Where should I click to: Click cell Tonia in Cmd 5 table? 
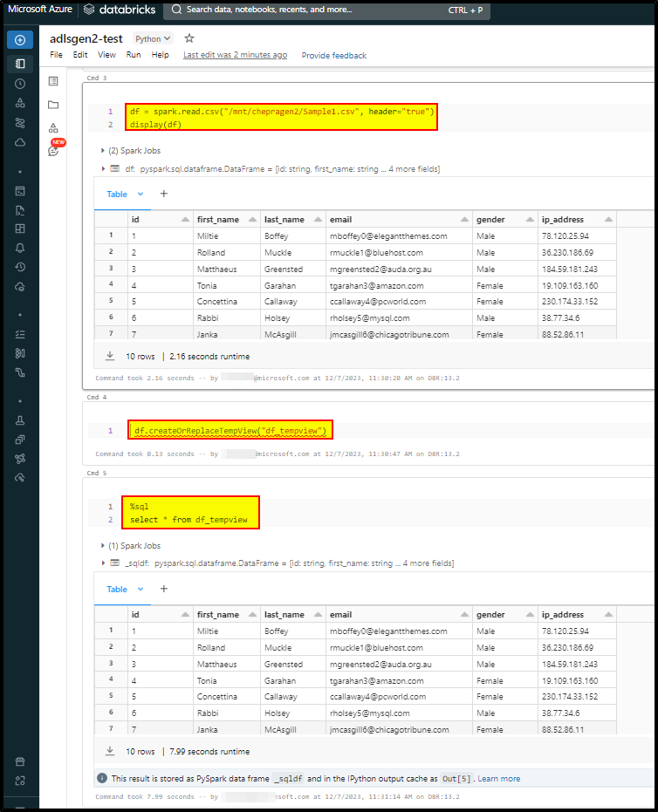pos(226,681)
